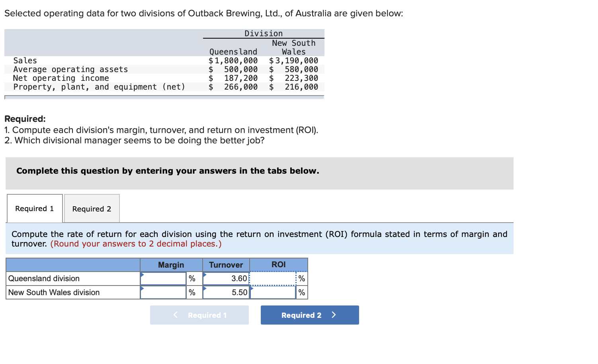Select the Required 1 tab
Viewport: 598px width, 364px height.
click(x=34, y=208)
